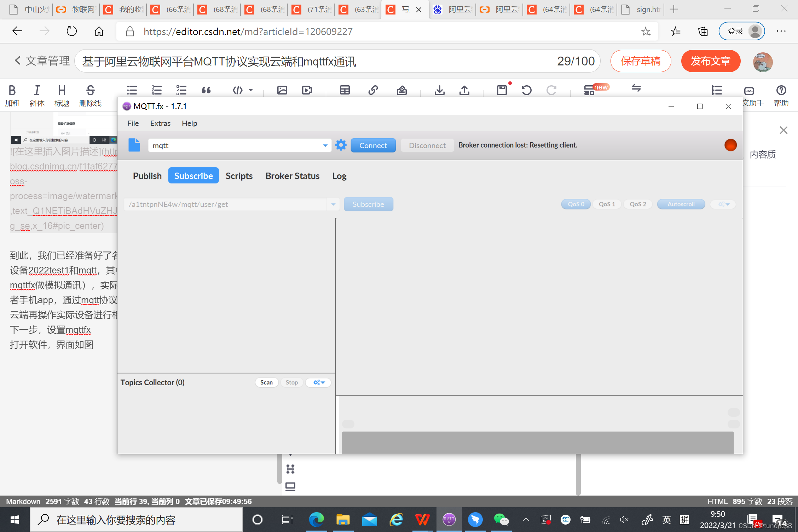Toggle Autoscroll in subscribe panel
Viewport: 798px width, 532px height.
pos(681,204)
